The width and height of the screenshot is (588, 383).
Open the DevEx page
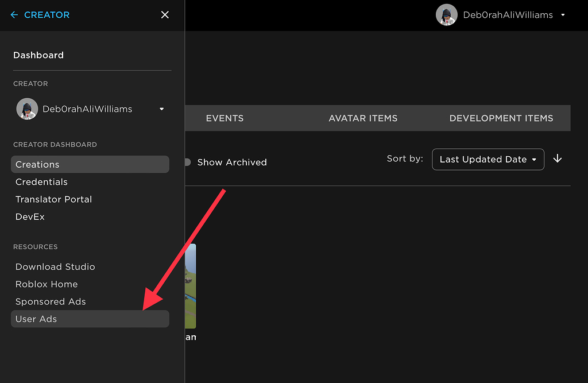click(x=29, y=216)
